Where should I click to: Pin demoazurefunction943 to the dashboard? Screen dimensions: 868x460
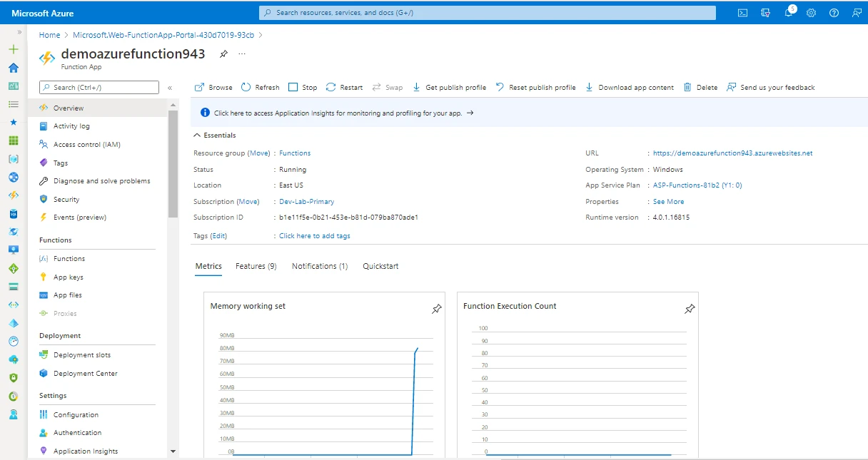pos(223,53)
